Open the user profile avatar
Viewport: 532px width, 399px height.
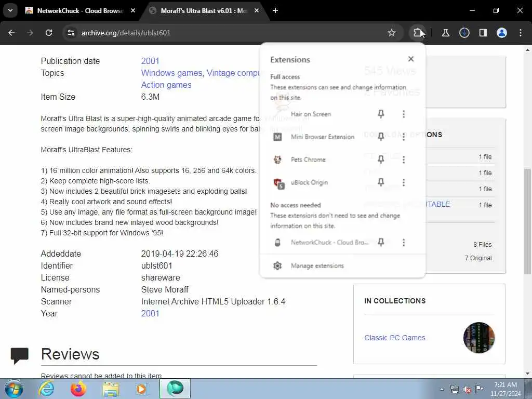pos(502,33)
